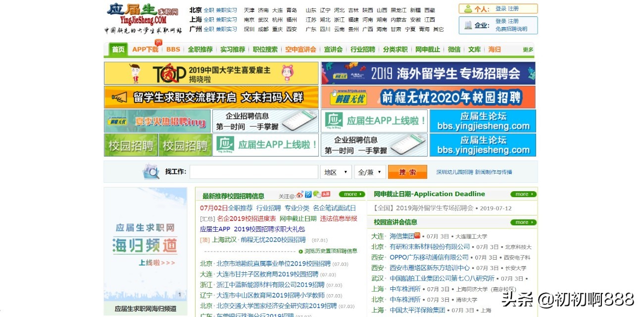Click the Weibo follow icon
This screenshot has width=644, height=317.
pos(299,194)
